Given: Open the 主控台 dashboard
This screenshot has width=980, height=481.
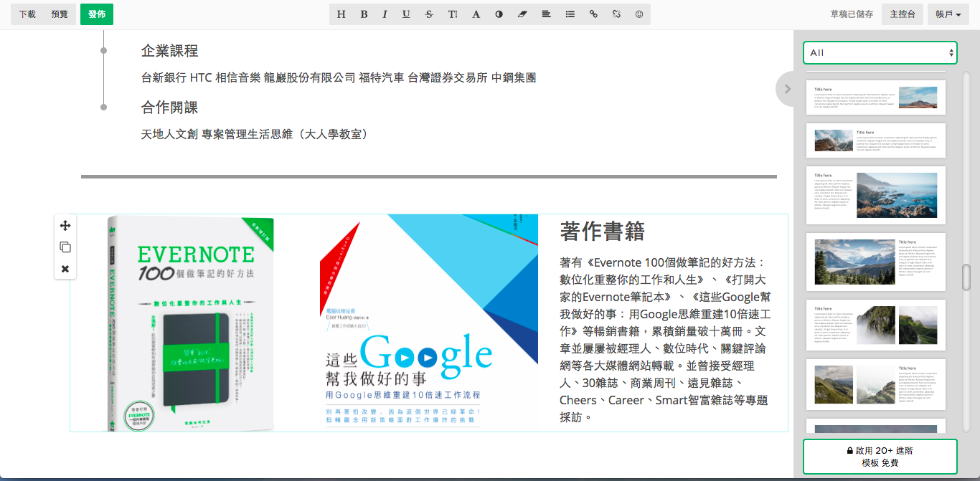Looking at the screenshot, I should [x=903, y=14].
